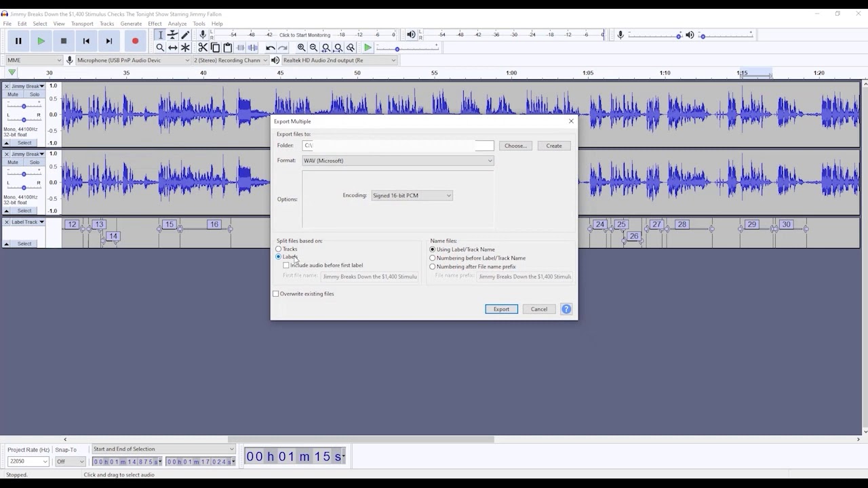This screenshot has width=868, height=488.
Task: Mute the first Jimmy Break track
Action: 13,94
